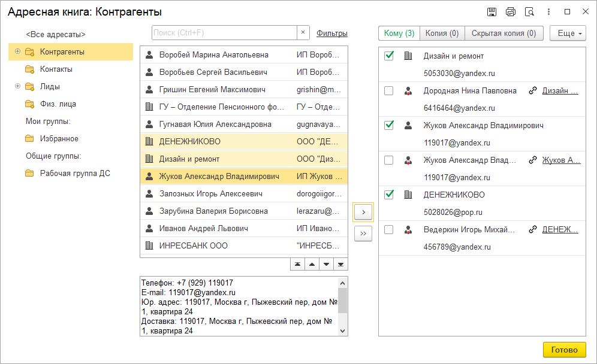This screenshot has height=364, width=597.
Task: Jump to bottom of list arrow icon
Action: click(x=340, y=264)
